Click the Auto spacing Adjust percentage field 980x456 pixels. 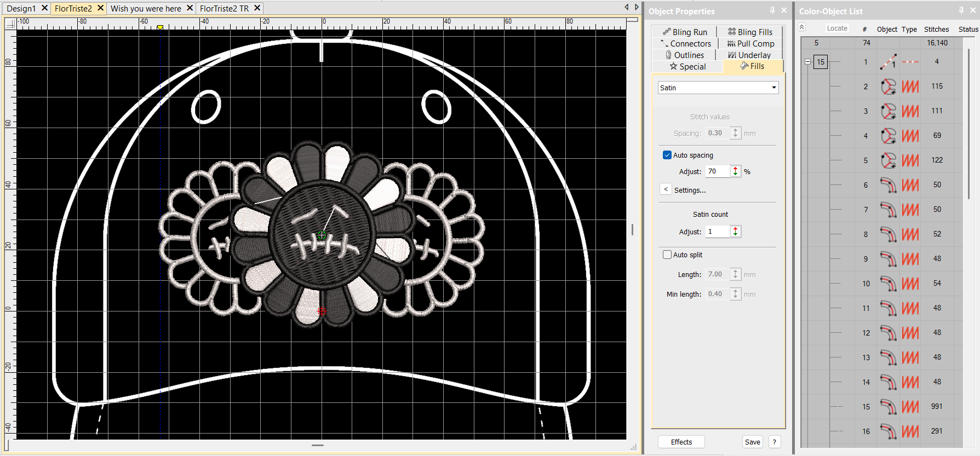click(718, 171)
